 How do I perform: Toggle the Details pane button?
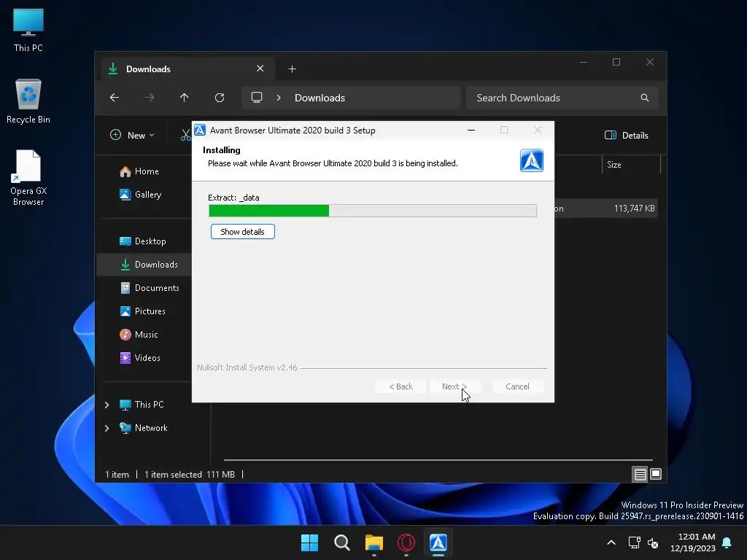tap(626, 135)
